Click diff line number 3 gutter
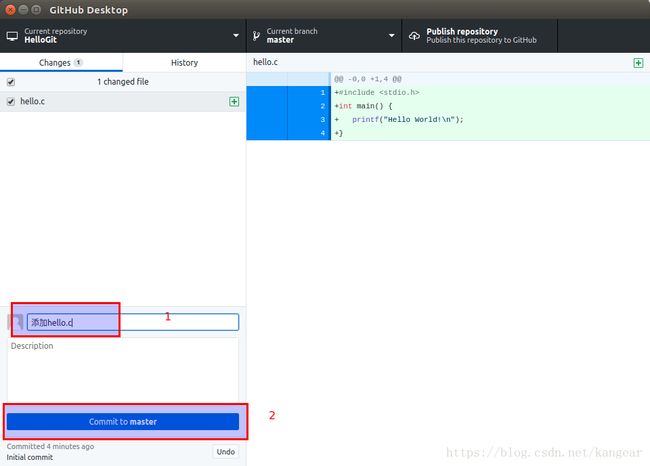 (x=309, y=120)
